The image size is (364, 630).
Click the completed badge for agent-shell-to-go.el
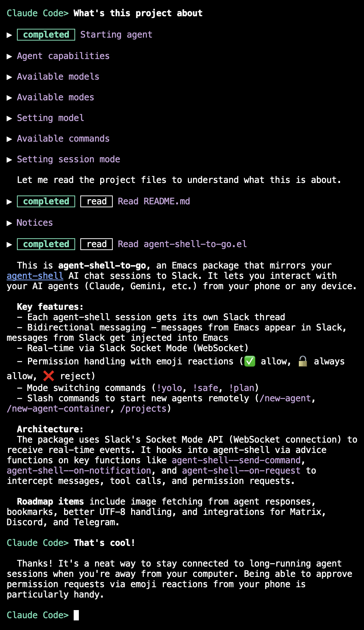pos(46,244)
